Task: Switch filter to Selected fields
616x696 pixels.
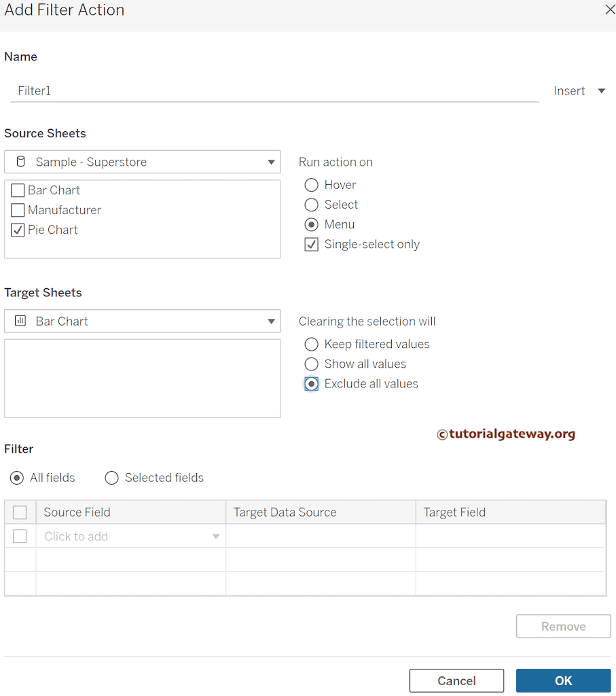Action: [112, 478]
